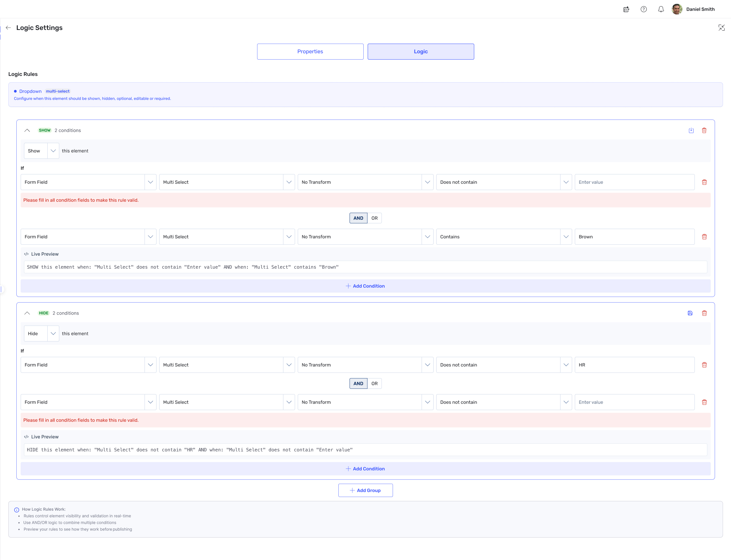
Task: Click the download icon on SHOW group
Action: coord(691,130)
